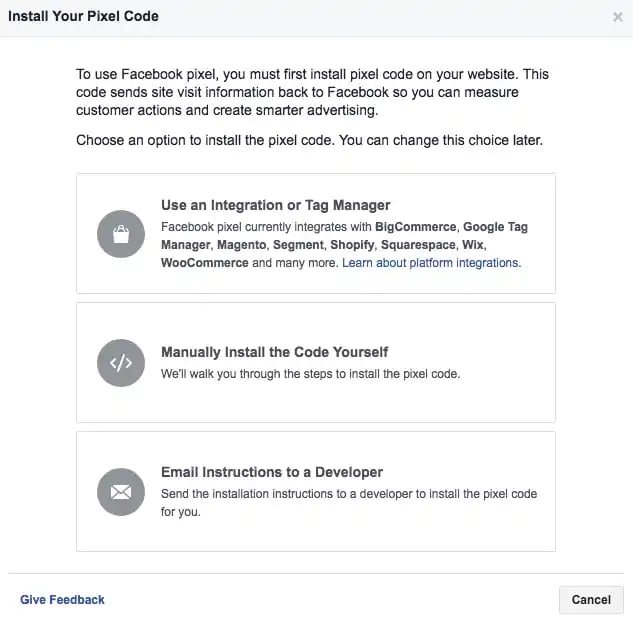
Task: Click the code brackets manual install icon
Action: (121, 363)
